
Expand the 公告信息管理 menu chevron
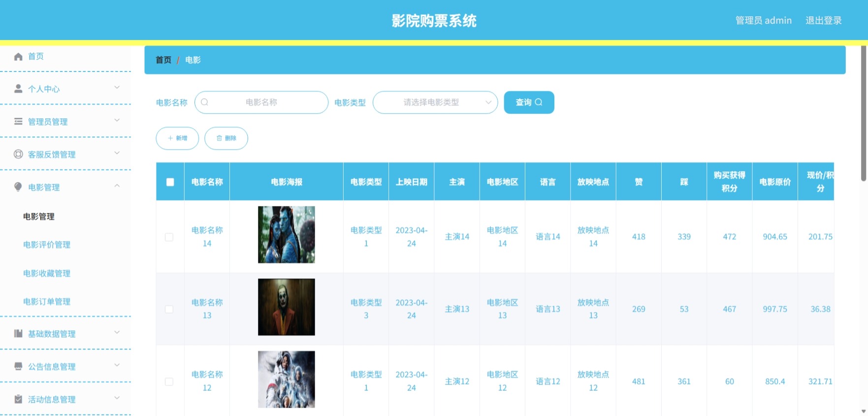(117, 365)
